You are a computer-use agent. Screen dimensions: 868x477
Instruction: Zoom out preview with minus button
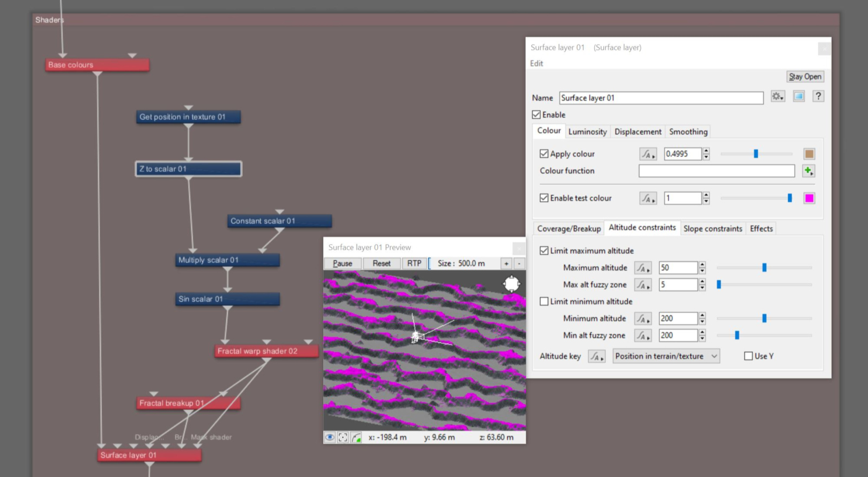click(519, 263)
